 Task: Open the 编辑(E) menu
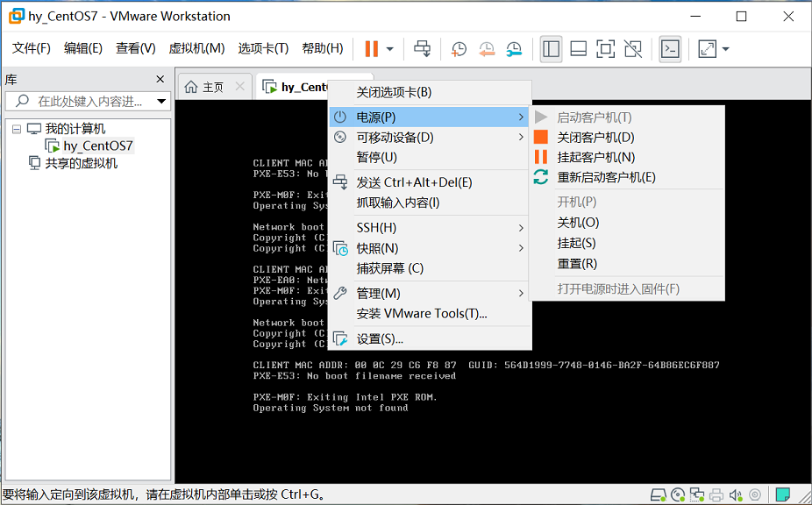click(x=82, y=48)
